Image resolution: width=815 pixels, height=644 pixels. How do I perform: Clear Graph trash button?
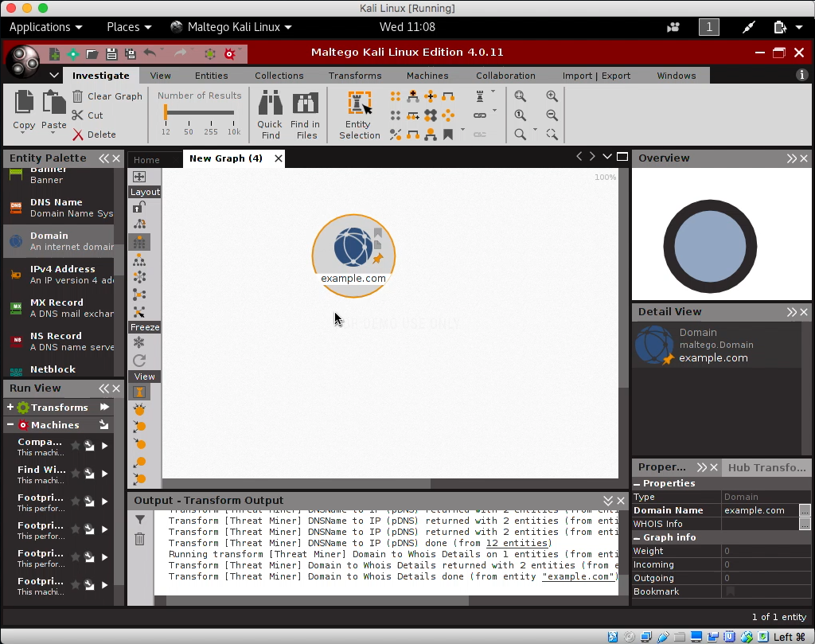tap(107, 96)
